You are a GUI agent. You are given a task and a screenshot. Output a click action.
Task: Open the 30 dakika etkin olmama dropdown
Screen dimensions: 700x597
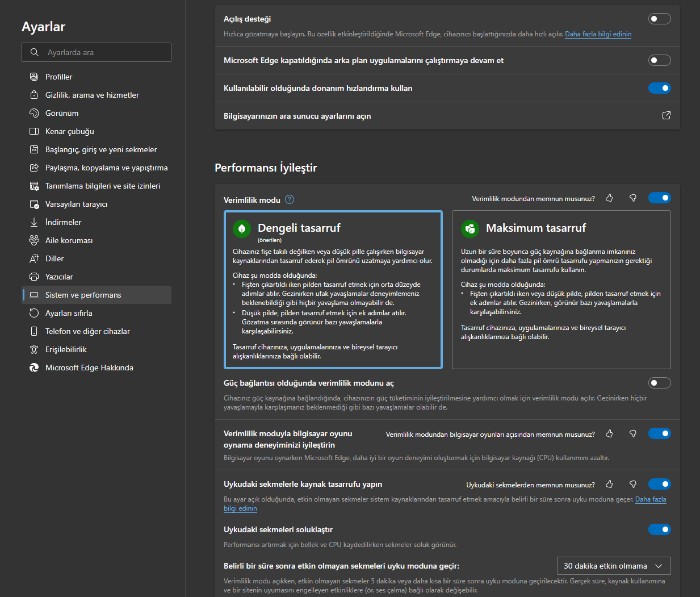(614, 566)
